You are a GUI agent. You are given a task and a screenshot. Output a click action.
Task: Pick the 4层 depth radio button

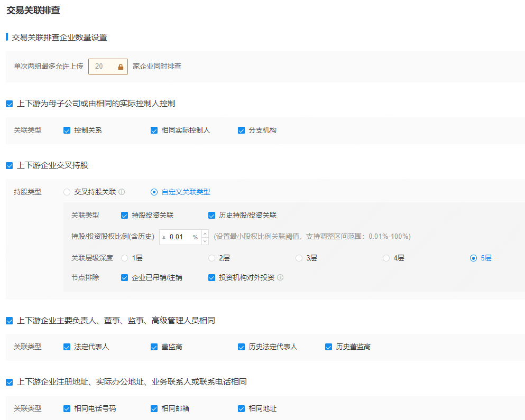tap(386, 258)
